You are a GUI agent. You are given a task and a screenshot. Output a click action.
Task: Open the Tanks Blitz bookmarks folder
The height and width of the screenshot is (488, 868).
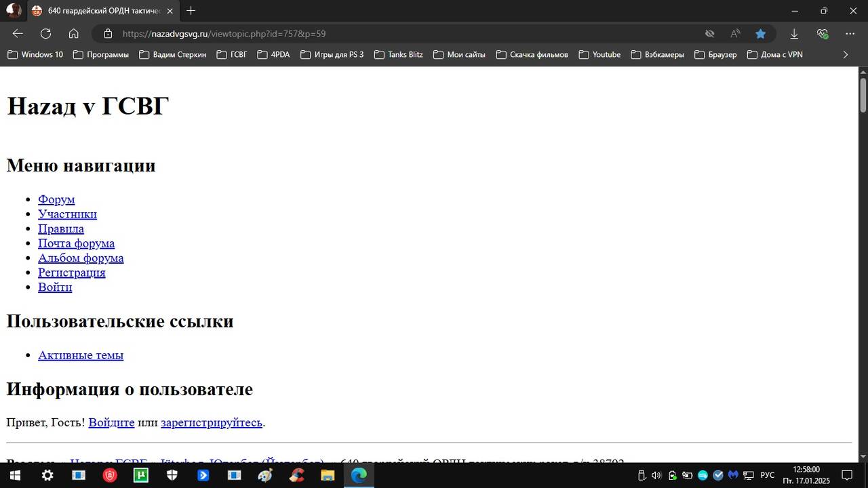point(398,54)
